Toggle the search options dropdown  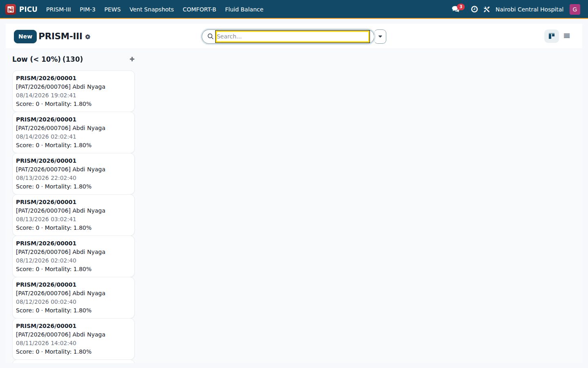click(x=380, y=36)
